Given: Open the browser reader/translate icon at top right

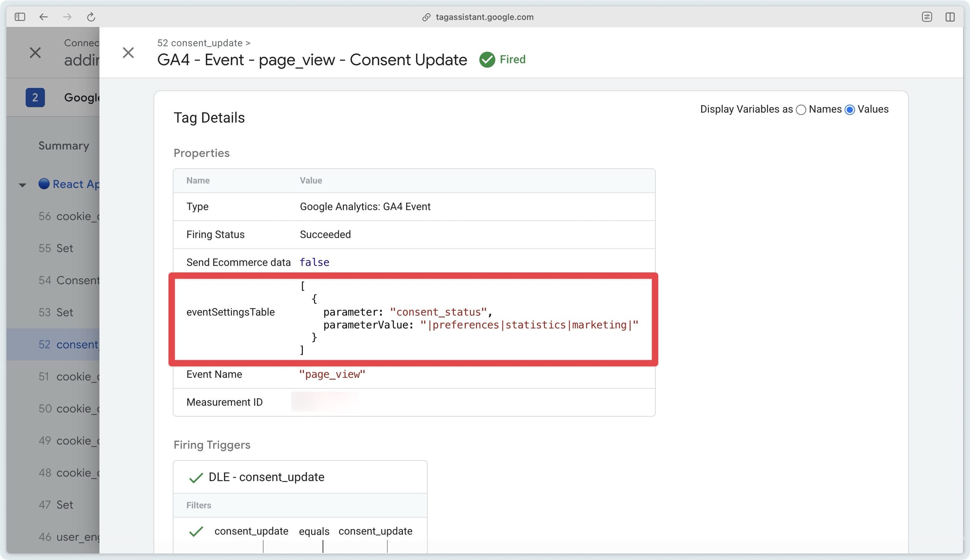Looking at the screenshot, I should pyautogui.click(x=927, y=17).
